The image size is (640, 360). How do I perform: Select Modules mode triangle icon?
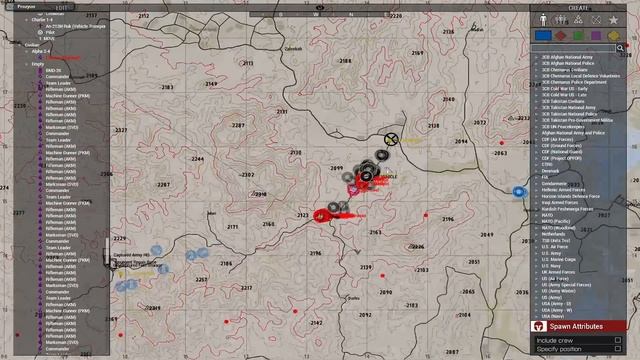pyautogui.click(x=578, y=20)
